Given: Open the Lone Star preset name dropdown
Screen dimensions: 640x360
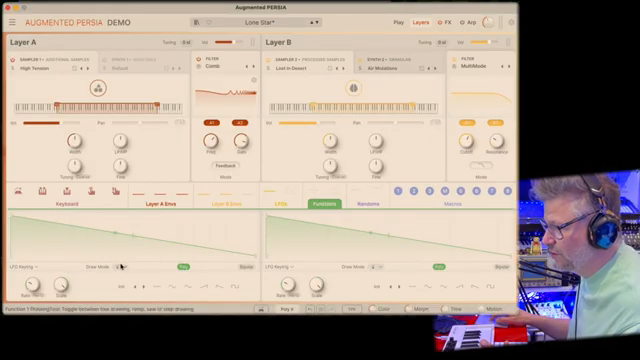Looking at the screenshot, I should tap(260, 22).
